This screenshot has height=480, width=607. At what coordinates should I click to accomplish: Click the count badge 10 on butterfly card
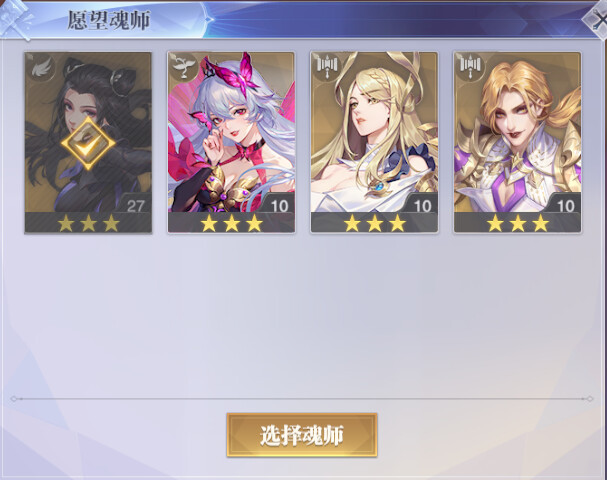point(279,206)
